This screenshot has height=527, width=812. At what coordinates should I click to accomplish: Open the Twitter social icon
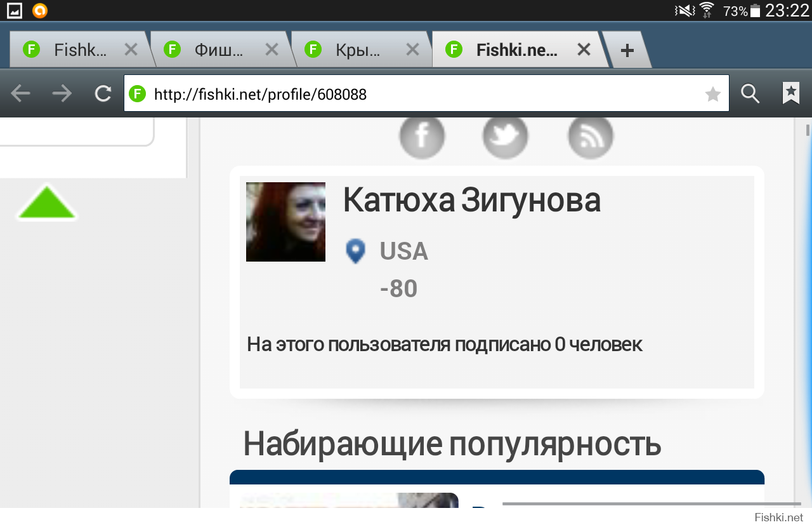pos(506,136)
